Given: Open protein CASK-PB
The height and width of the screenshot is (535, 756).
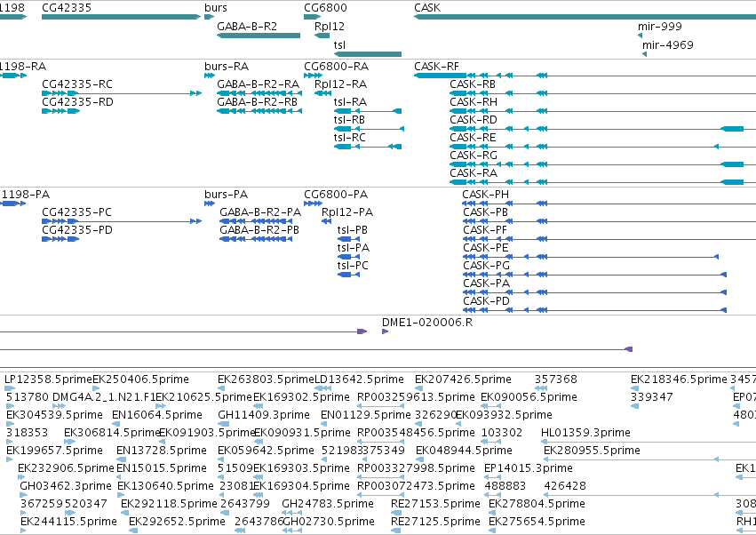Looking at the screenshot, I should [x=486, y=212].
